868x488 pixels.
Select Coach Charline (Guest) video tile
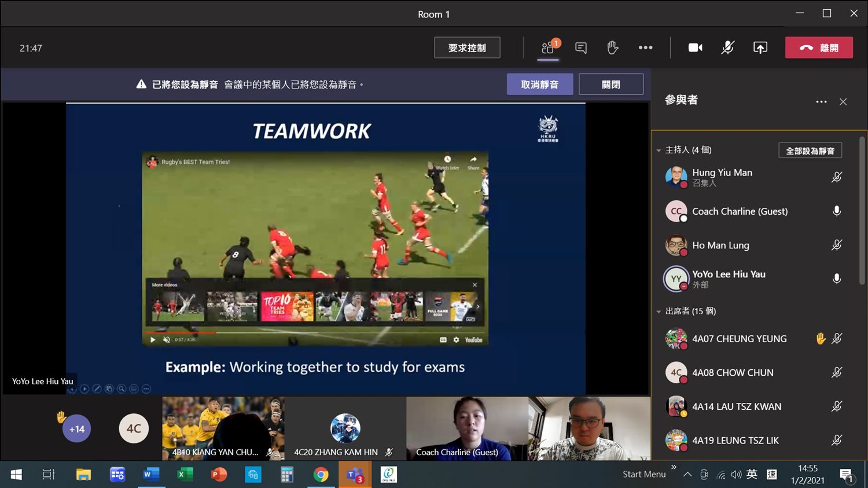(467, 428)
